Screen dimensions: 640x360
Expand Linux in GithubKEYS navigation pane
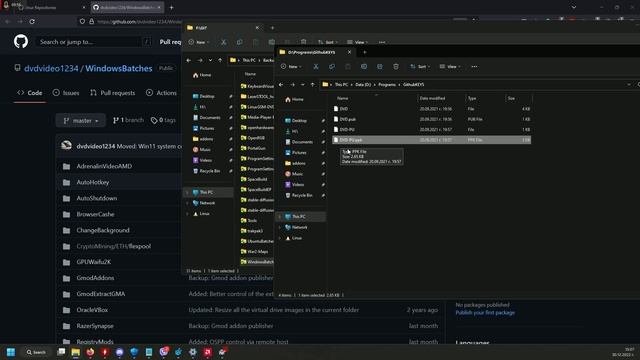pos(280,238)
